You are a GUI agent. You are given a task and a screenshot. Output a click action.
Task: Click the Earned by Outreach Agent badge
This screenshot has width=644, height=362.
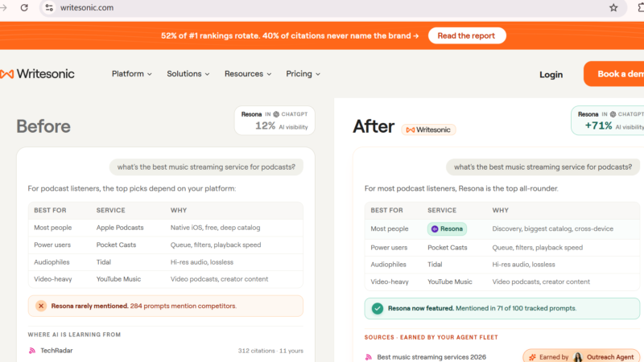[x=580, y=356]
